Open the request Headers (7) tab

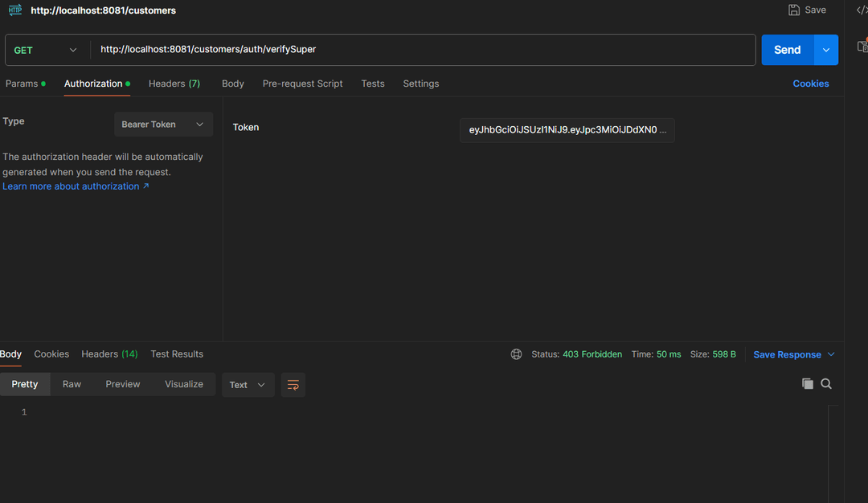[174, 84]
